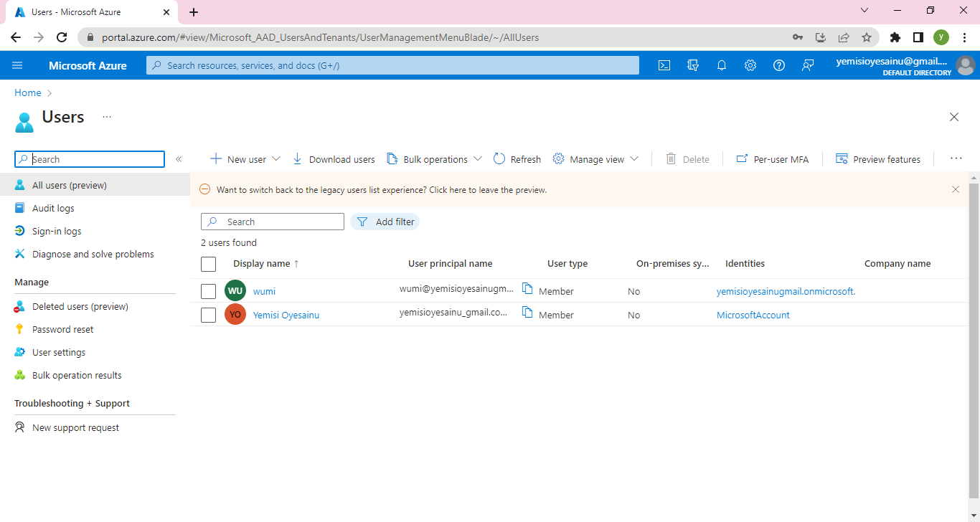The width and height of the screenshot is (980, 522).
Task: Open the Chrome side panel icon
Action: (918, 37)
